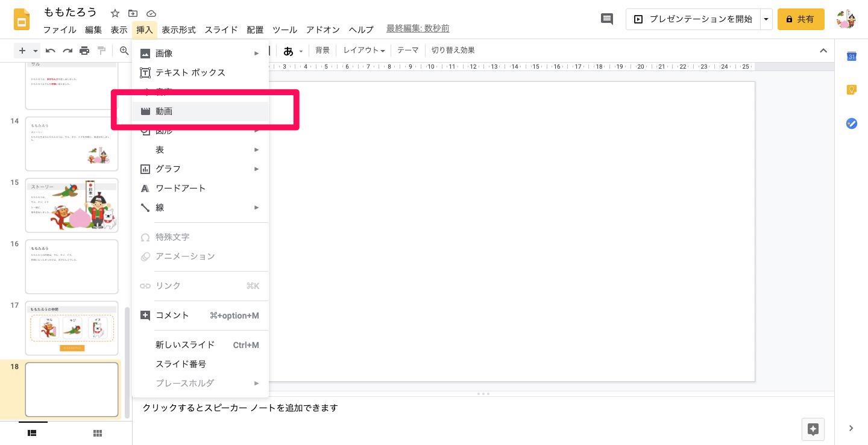Image resolution: width=868 pixels, height=445 pixels.
Task: Switch to filmstrip view of slides
Action: pyautogui.click(x=32, y=433)
